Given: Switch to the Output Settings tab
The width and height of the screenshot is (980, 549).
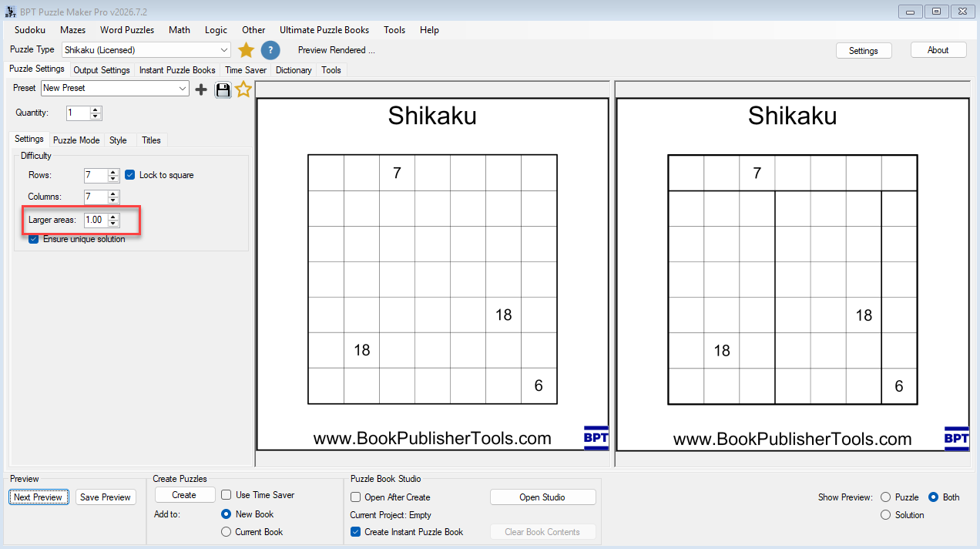Looking at the screenshot, I should (x=102, y=70).
